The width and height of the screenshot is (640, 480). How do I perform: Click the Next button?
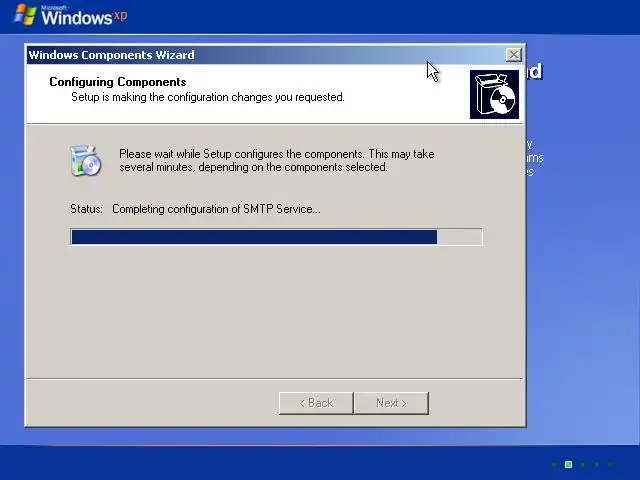point(391,403)
